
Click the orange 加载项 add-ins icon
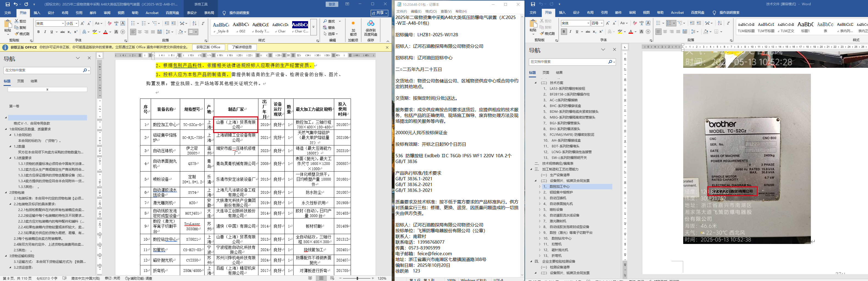click(353, 24)
